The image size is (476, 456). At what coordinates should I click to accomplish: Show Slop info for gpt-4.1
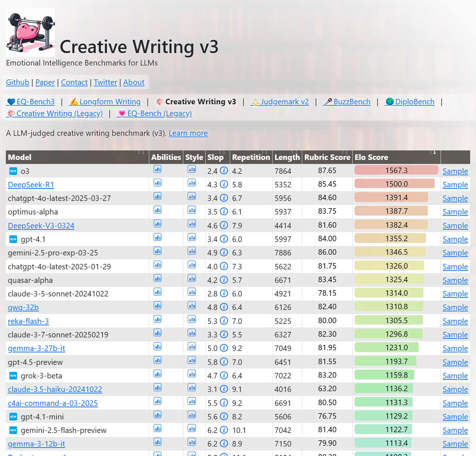[x=224, y=239]
